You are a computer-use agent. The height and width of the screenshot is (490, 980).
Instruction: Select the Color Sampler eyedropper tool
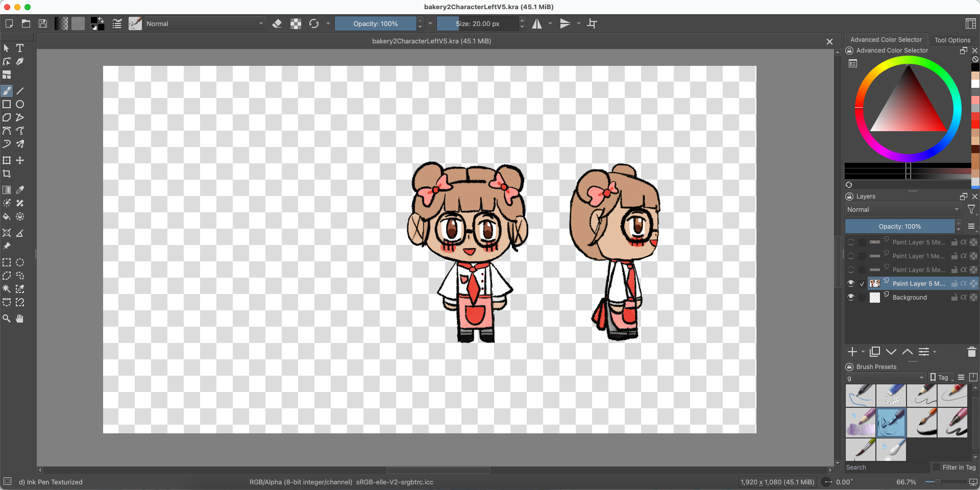[20, 190]
